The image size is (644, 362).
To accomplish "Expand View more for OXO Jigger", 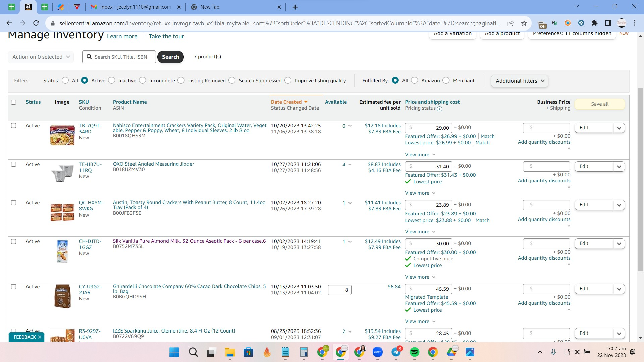I will click(x=420, y=193).
